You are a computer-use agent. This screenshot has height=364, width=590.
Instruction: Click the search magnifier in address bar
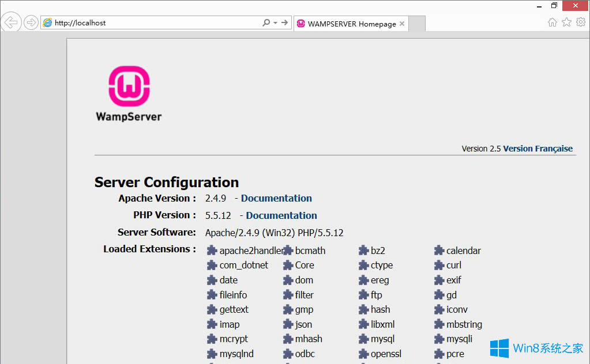(x=266, y=23)
